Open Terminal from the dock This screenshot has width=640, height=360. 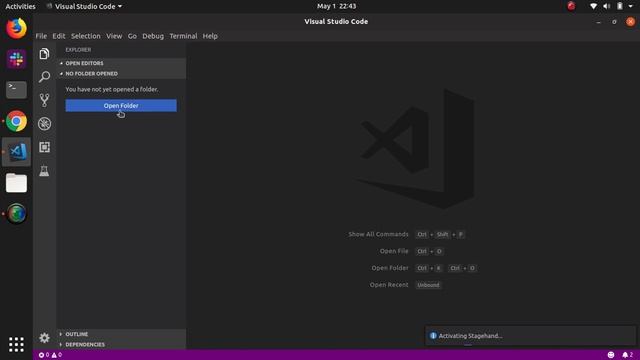pyautogui.click(x=16, y=90)
